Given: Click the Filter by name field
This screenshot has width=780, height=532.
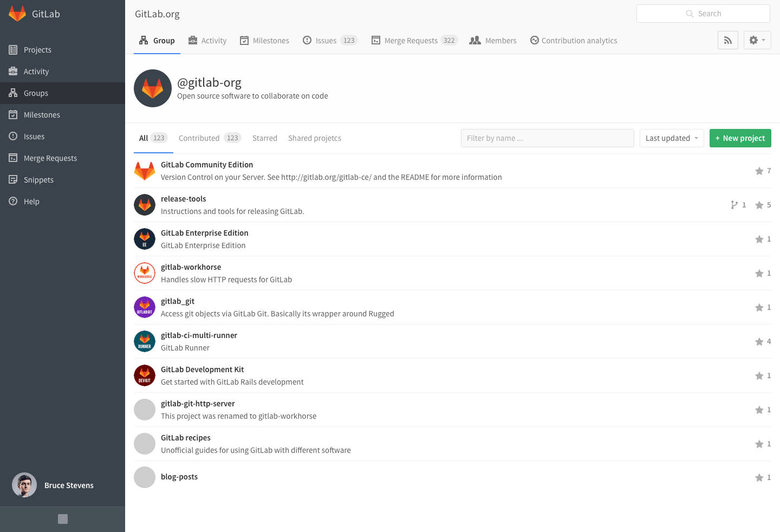Looking at the screenshot, I should tap(548, 138).
